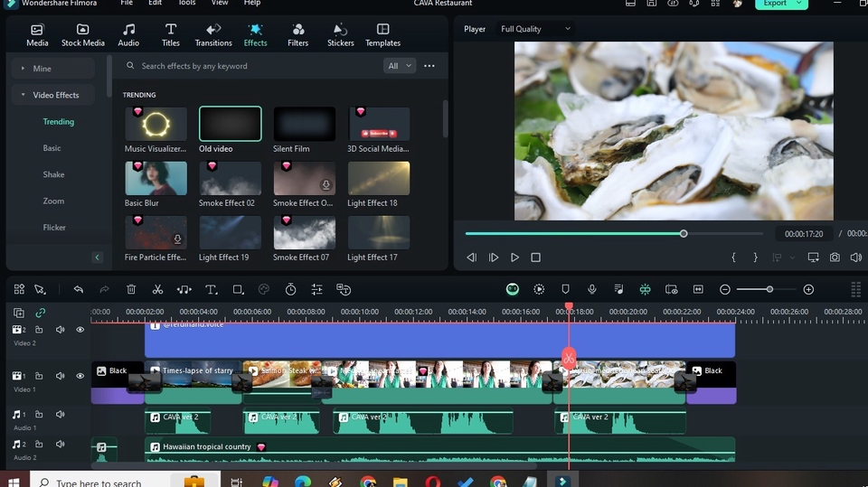The width and height of the screenshot is (868, 487).
Task: Select the Zoom effects subcategory
Action: tap(53, 201)
